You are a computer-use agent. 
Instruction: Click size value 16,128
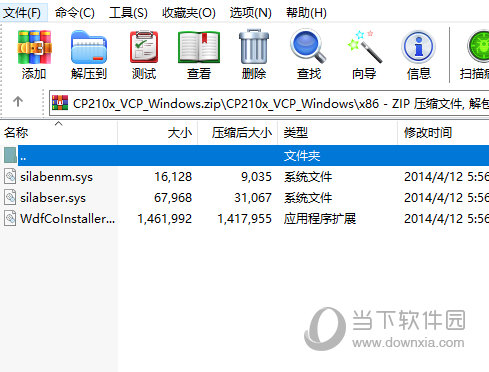click(x=173, y=177)
